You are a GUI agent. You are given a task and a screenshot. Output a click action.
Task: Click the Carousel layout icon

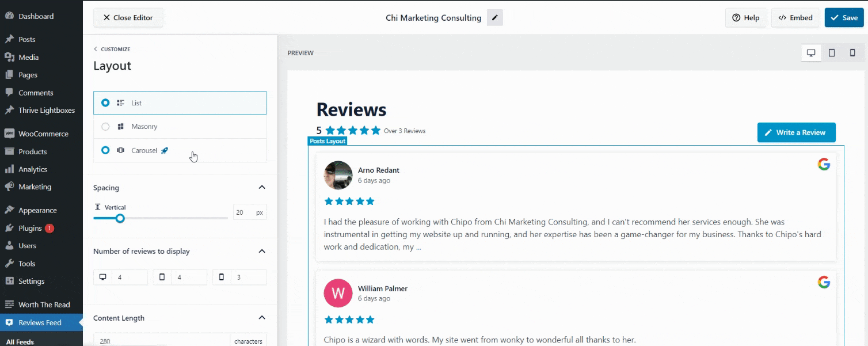point(121,150)
